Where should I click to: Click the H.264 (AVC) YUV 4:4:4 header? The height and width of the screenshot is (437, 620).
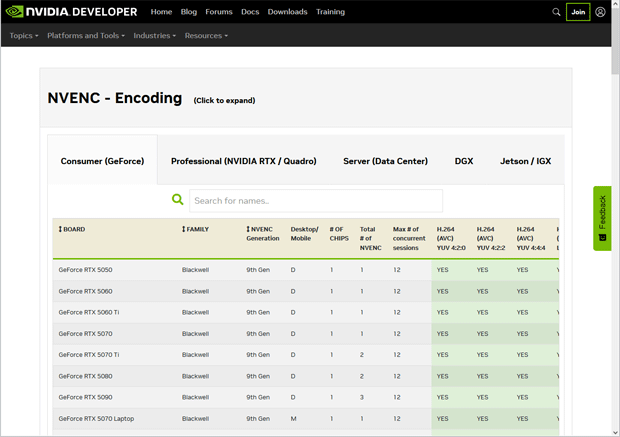531,238
